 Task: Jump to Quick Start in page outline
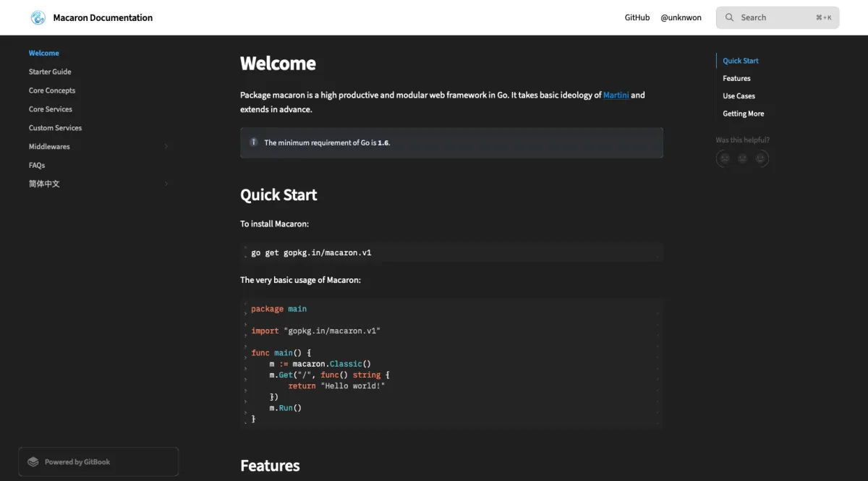click(741, 61)
